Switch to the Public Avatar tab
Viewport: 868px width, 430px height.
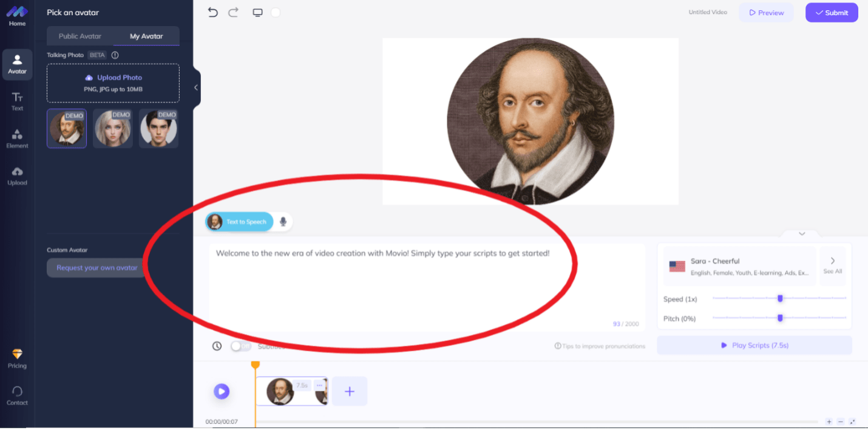tap(80, 36)
